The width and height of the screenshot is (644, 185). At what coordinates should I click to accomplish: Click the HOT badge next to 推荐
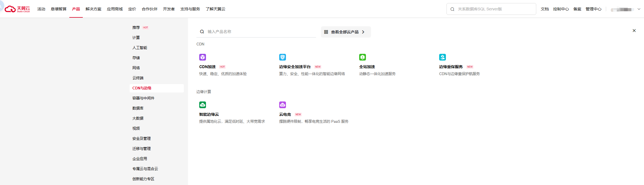[x=145, y=27]
